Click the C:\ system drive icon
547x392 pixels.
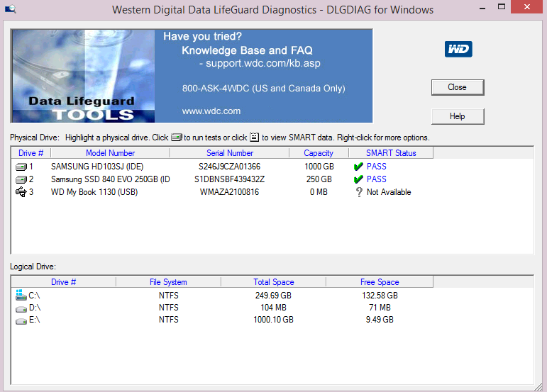(21, 295)
